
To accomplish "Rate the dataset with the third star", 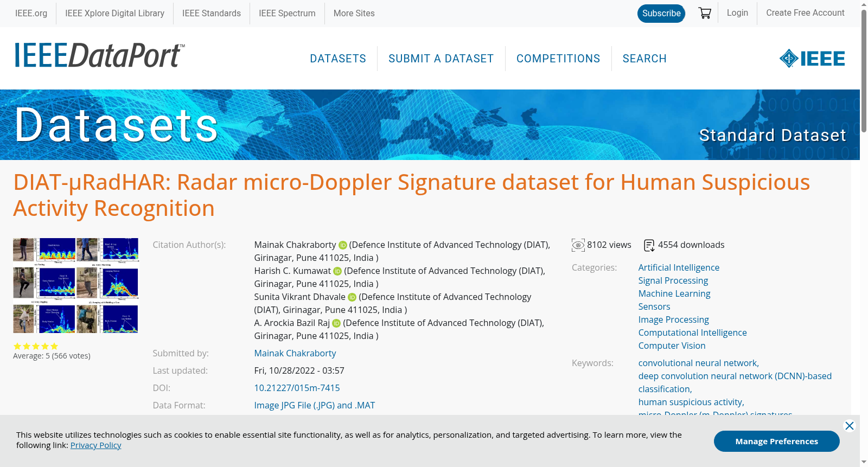I will (x=36, y=346).
